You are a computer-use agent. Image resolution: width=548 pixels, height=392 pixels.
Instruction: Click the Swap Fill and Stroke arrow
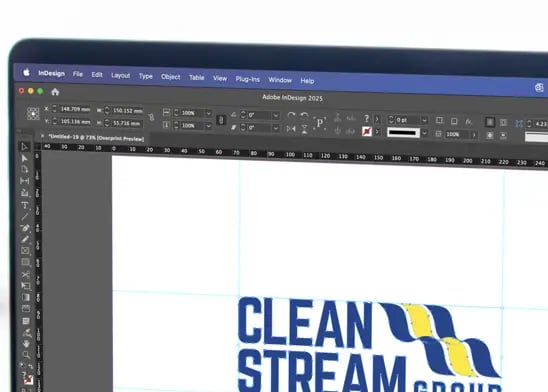coord(31,366)
